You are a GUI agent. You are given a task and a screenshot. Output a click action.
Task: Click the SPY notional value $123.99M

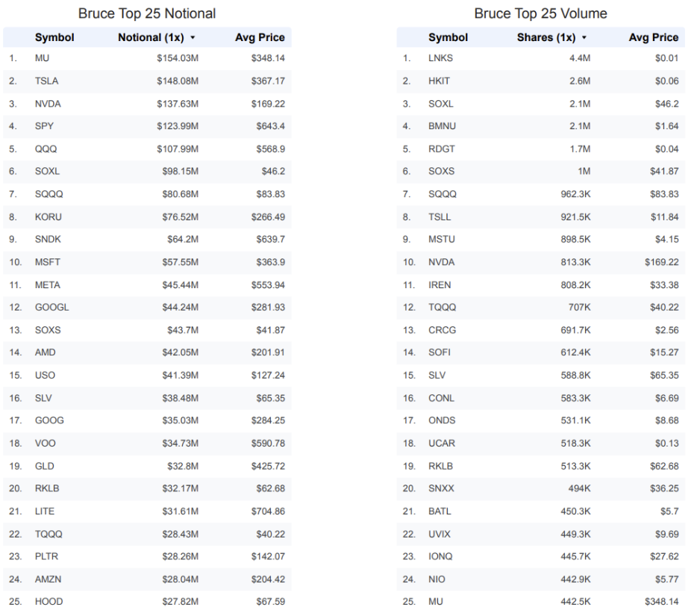[x=178, y=126]
